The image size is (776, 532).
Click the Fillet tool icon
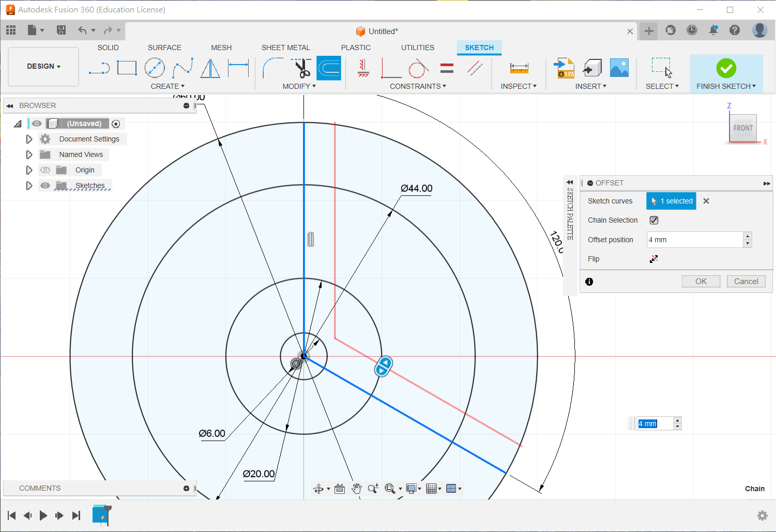tap(272, 68)
